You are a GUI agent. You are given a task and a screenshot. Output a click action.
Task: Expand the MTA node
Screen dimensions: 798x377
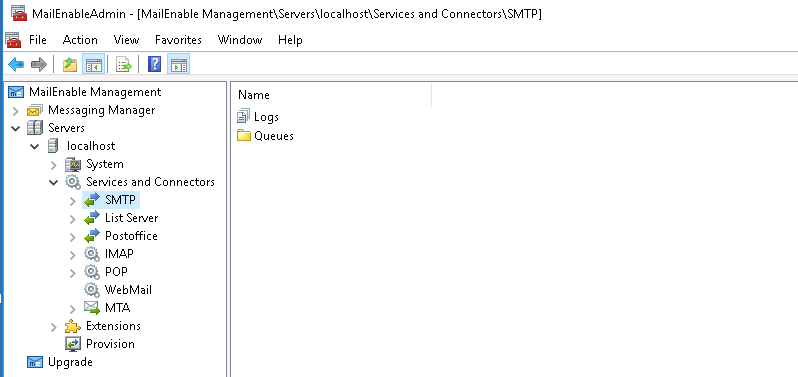tap(73, 308)
